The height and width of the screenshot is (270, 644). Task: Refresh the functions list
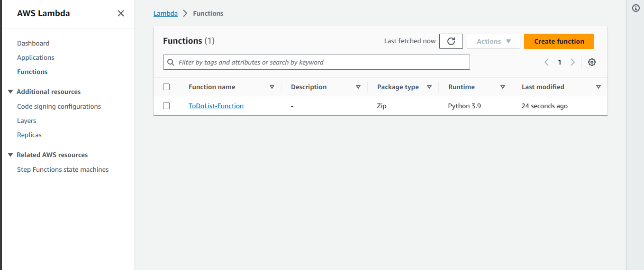point(451,41)
